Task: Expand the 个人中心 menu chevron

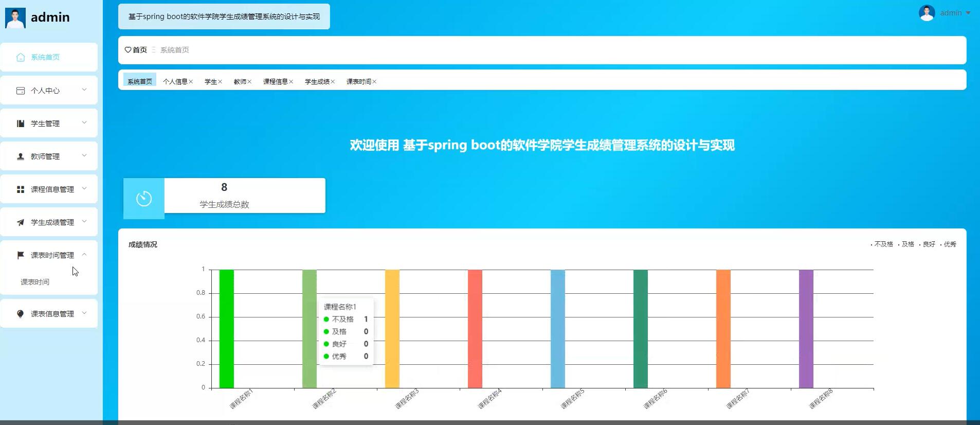Action: (84, 90)
